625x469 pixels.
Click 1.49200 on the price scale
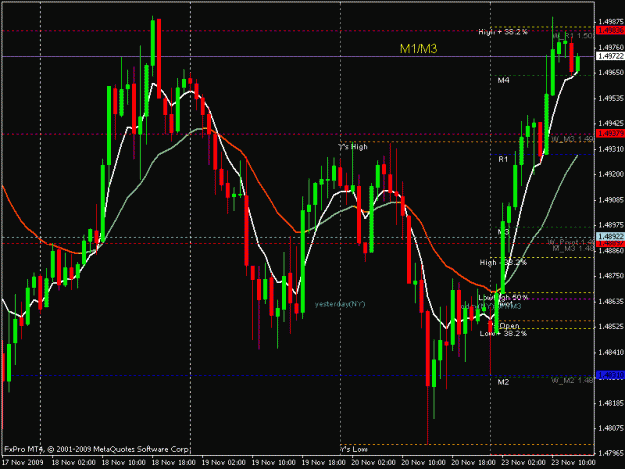pyautogui.click(x=611, y=174)
